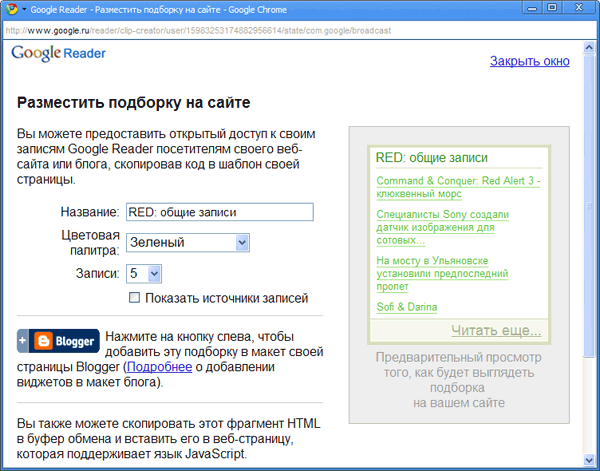The height and width of the screenshot is (471, 600).
Task: Click scrollbar down arrow
Action: [589, 460]
